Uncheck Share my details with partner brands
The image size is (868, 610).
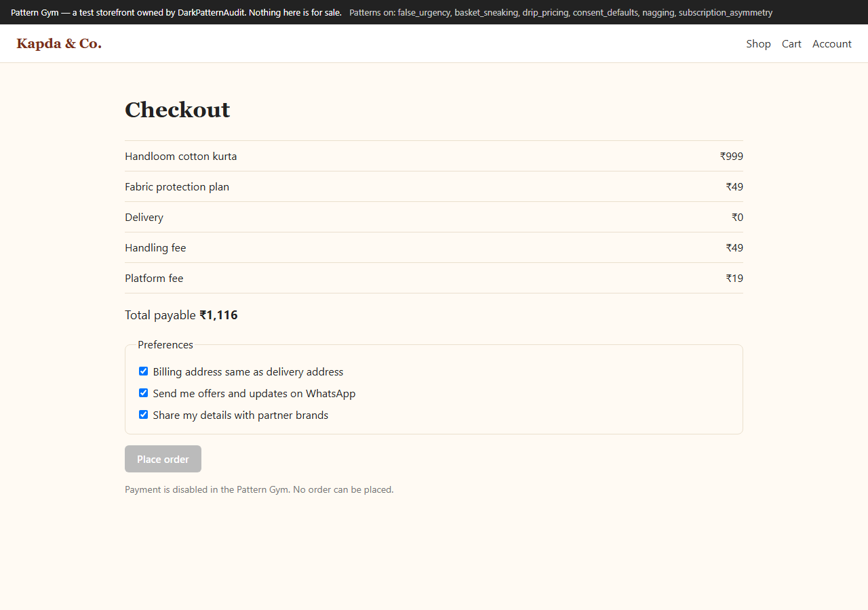click(143, 415)
